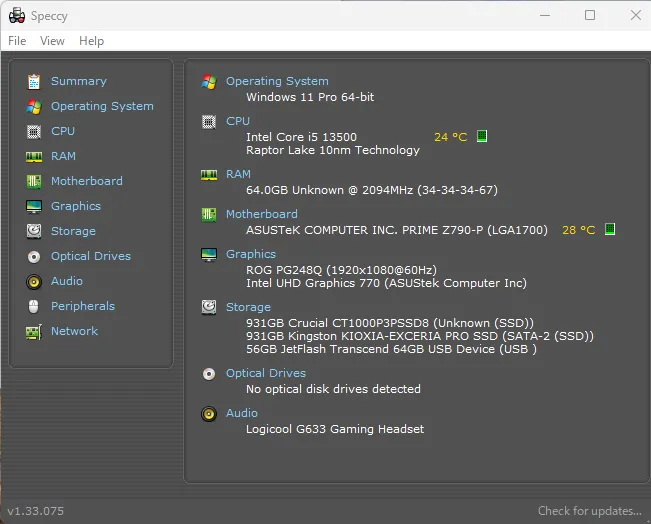The height and width of the screenshot is (524, 651).
Task: Click the Windows flag icon in summary panel
Action: (x=209, y=81)
